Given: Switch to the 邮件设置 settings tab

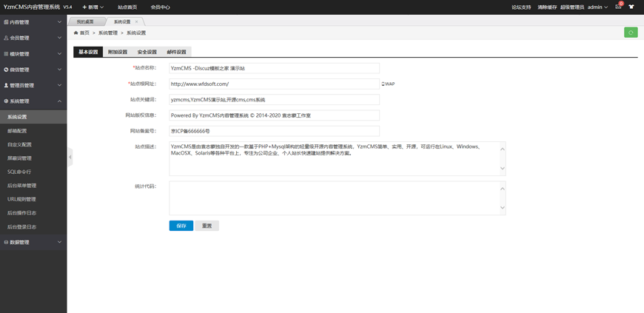Looking at the screenshot, I should 177,52.
